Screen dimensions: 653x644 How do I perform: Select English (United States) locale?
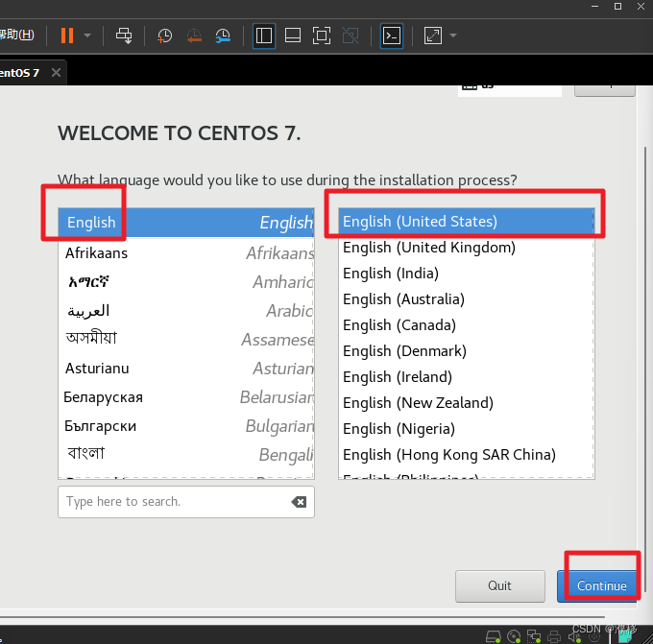click(x=467, y=222)
